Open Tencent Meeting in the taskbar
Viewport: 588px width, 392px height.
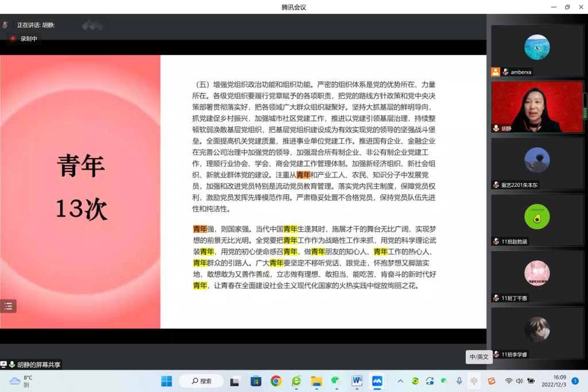[377, 381]
